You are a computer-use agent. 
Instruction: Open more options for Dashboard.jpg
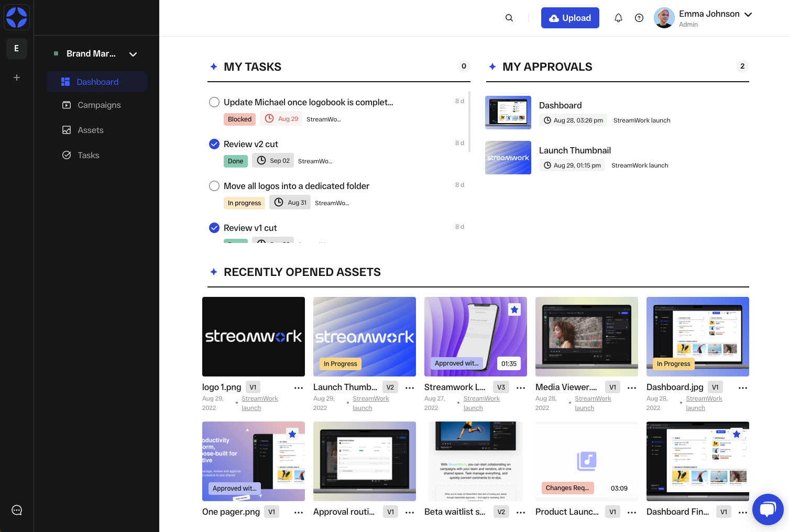743,388
